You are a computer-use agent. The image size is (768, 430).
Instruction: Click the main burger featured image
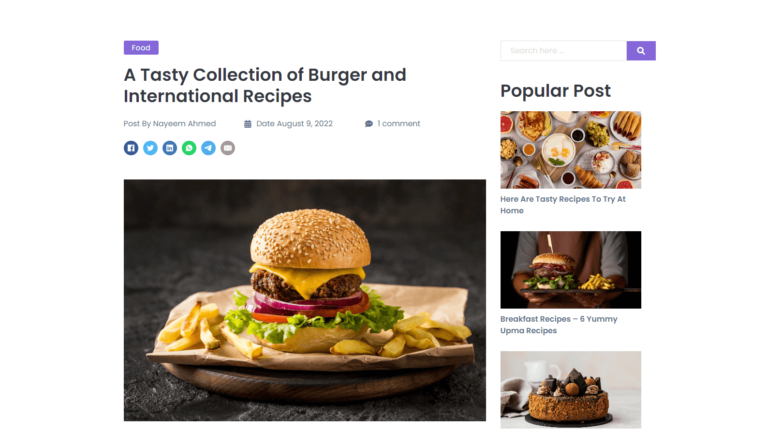pos(305,300)
